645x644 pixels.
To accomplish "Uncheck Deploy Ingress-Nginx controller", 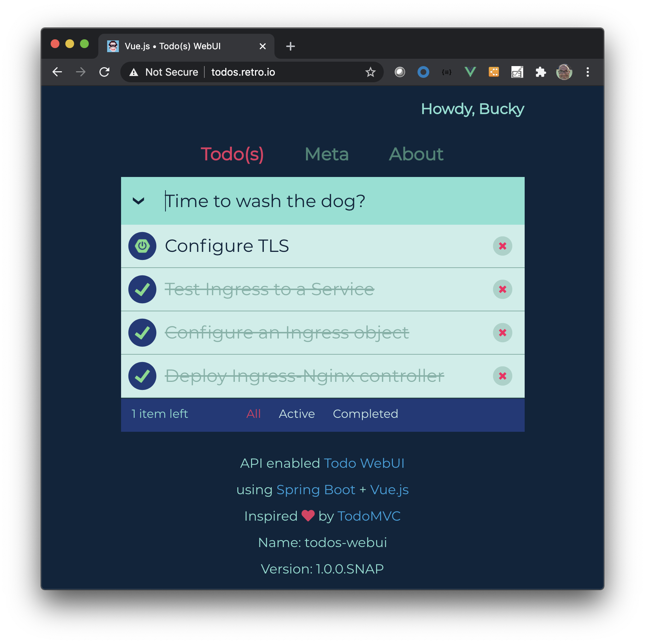I will [142, 376].
